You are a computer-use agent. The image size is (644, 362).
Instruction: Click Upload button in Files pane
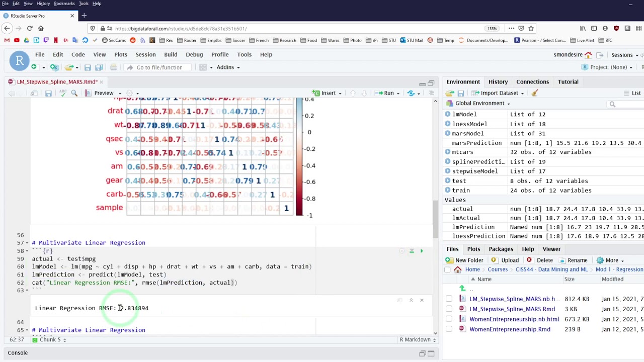505,260
